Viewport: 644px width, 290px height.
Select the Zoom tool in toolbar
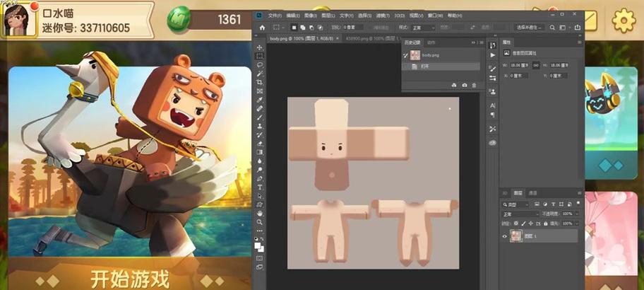(x=260, y=221)
